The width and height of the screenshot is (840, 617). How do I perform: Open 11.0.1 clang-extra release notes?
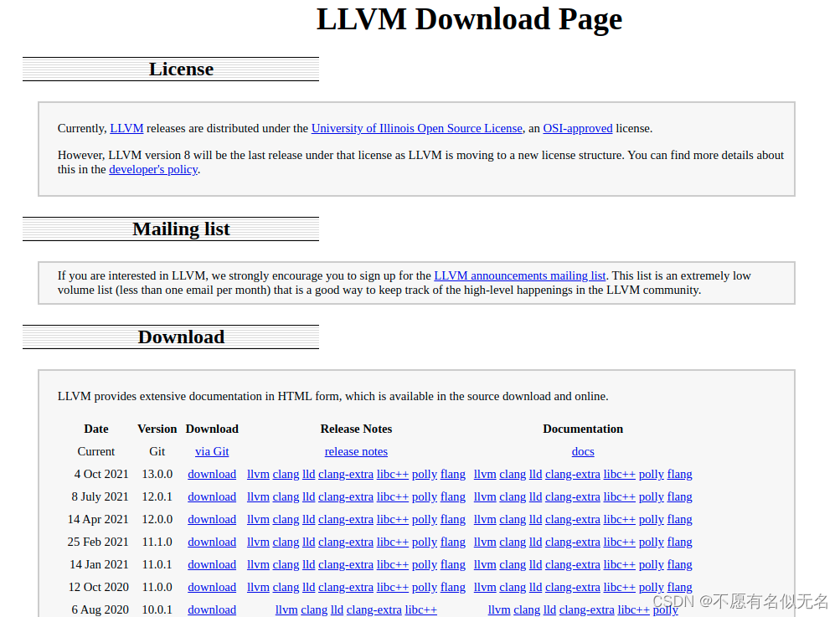click(x=346, y=564)
